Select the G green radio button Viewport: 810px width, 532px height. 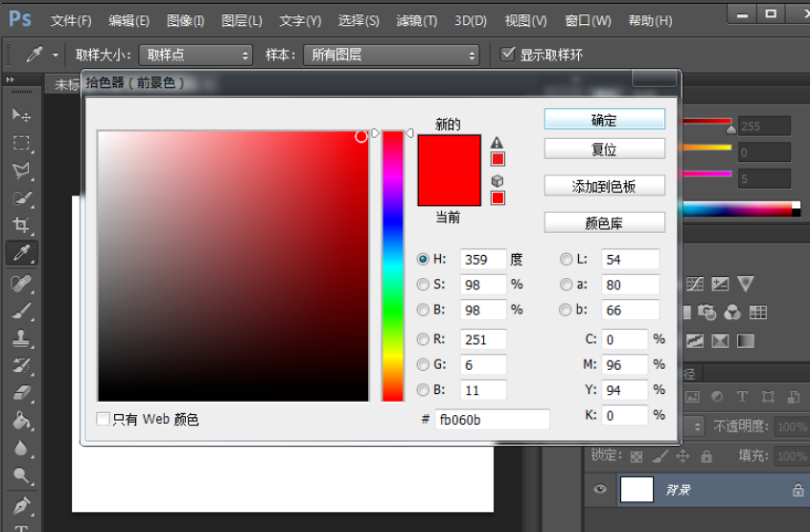click(x=423, y=364)
